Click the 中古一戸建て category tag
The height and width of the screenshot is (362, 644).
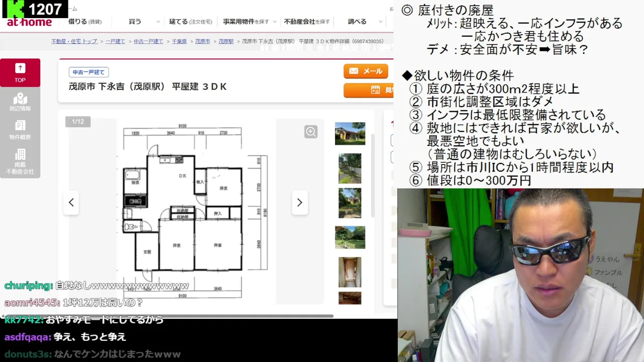89,72
